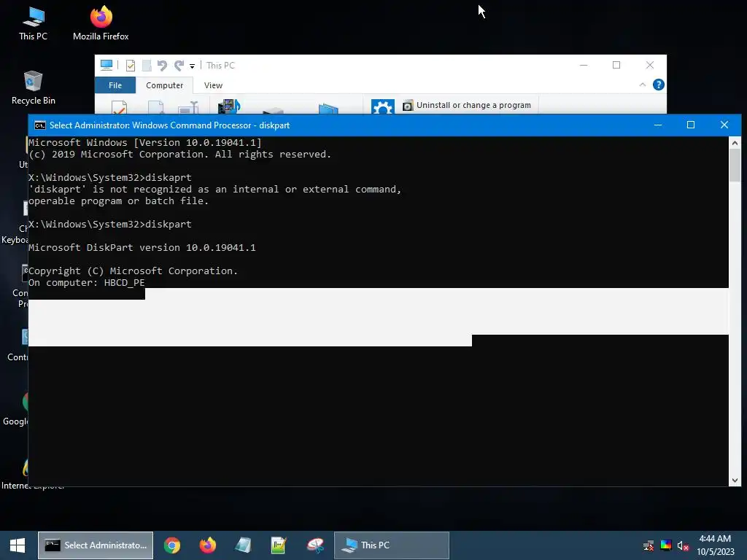The height and width of the screenshot is (560, 747).
Task: Open the Explorer help question mark icon
Action: click(659, 85)
